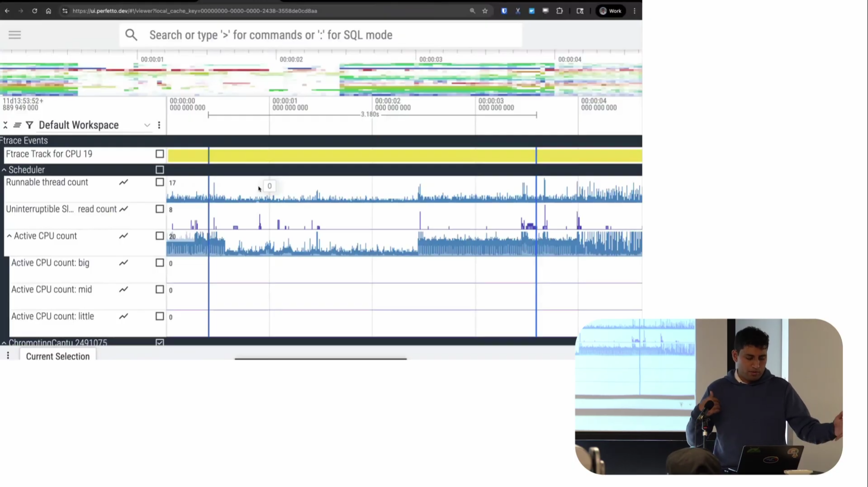
Task: Open the Work profile menu in Chrome
Action: point(610,11)
